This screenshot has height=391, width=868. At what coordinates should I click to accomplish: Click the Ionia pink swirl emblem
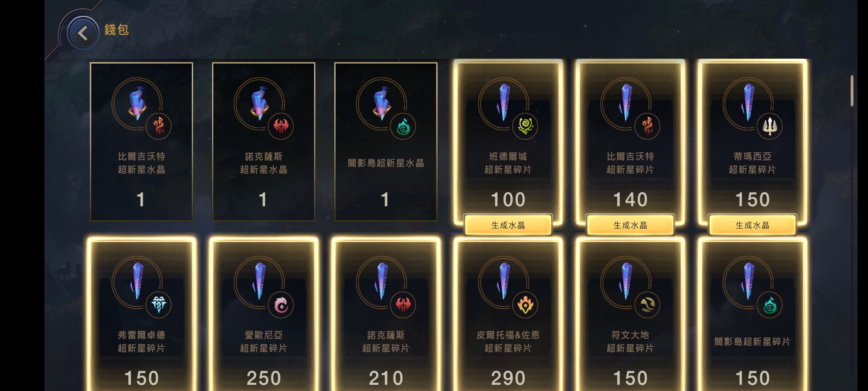[281, 305]
